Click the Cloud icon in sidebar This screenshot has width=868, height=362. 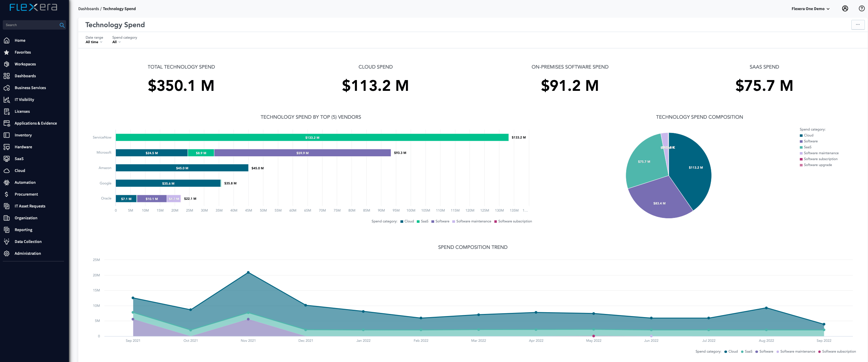coord(7,171)
